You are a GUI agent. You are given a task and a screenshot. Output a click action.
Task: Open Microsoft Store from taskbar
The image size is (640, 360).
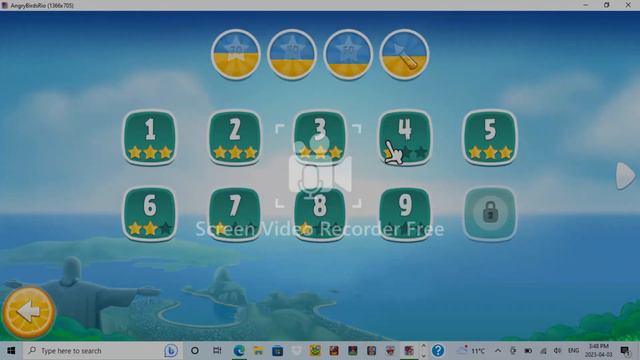(x=277, y=351)
